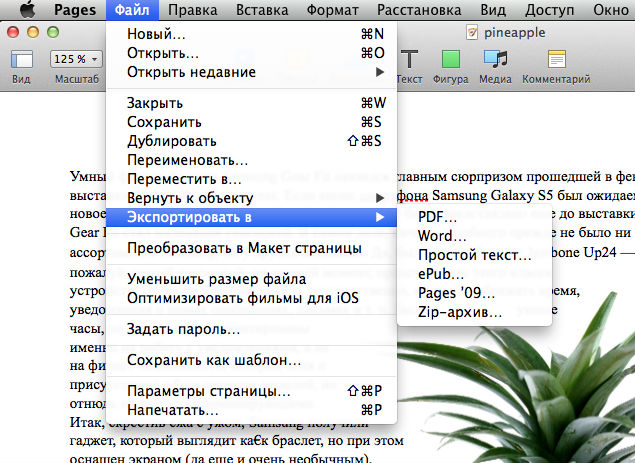Choose Напечатать… menu item
Screen dimensions: 635x463
251,410
